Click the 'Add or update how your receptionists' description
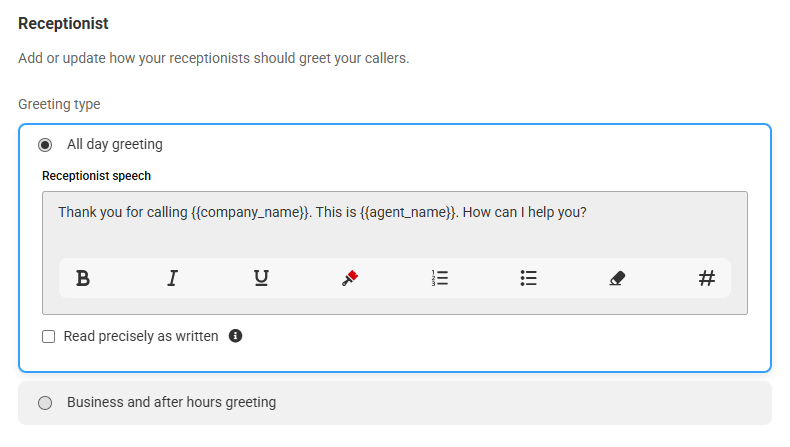The image size is (790, 447). pos(214,58)
